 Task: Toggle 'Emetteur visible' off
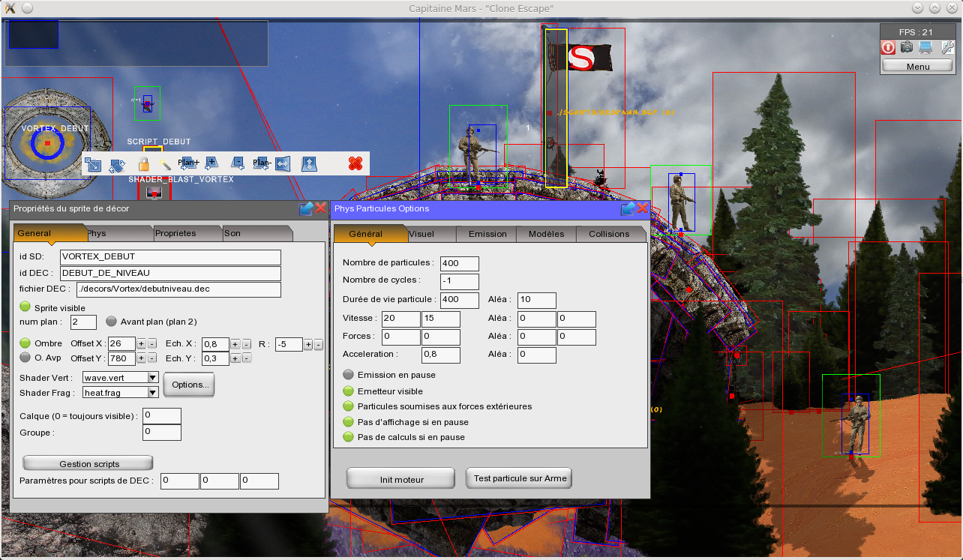click(347, 391)
